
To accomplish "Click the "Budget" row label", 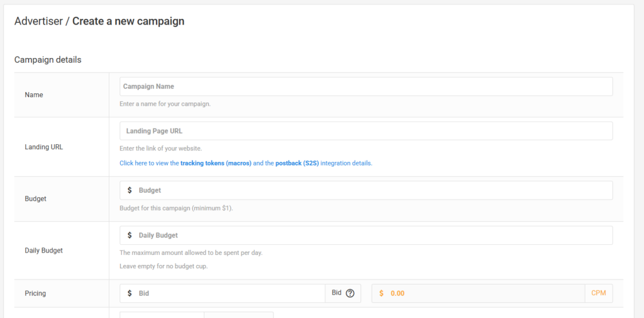I will pos(35,199).
